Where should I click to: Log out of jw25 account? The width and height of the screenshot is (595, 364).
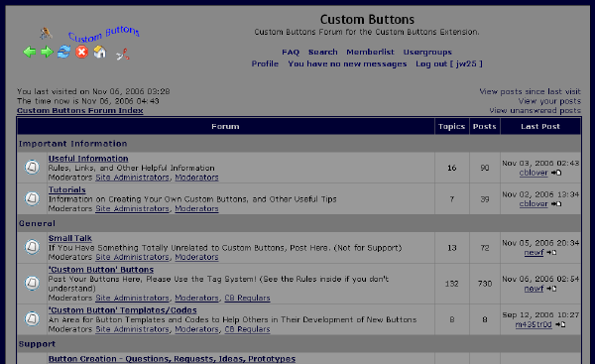click(x=449, y=63)
